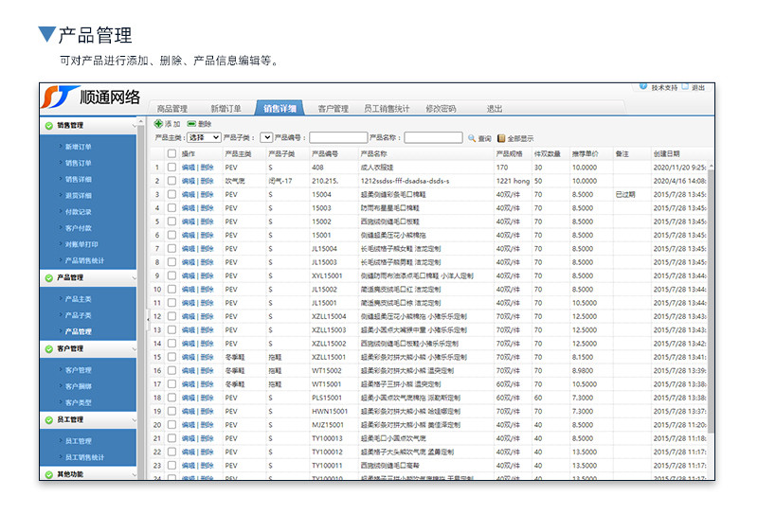The image size is (758, 532).
Task: Check the box for row 2 (210.215.)
Action: 171,181
